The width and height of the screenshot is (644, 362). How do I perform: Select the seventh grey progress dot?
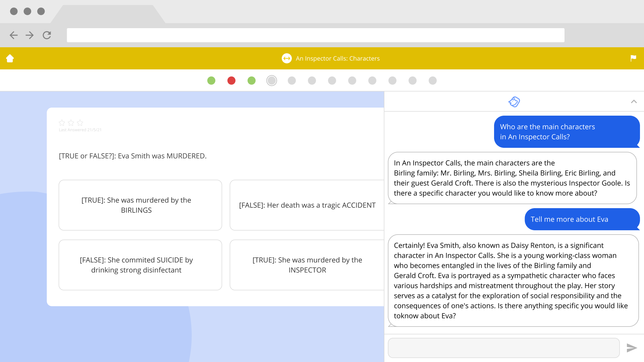pos(332,80)
